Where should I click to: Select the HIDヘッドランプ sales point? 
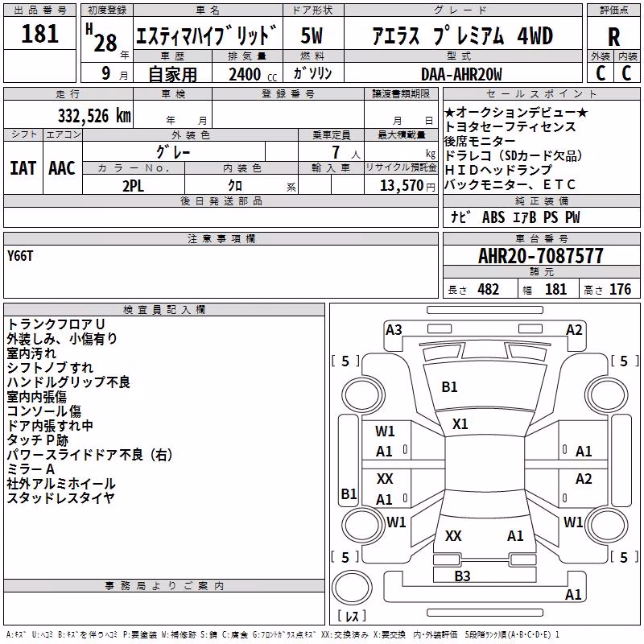pos(498,170)
